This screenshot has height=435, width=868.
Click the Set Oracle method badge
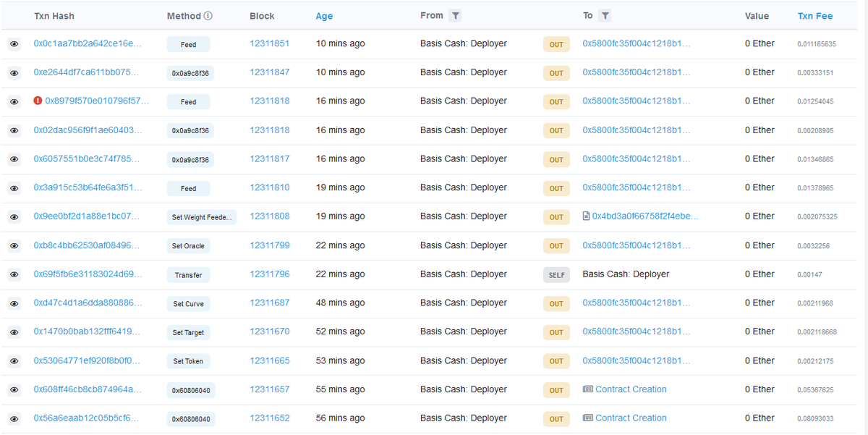188,246
